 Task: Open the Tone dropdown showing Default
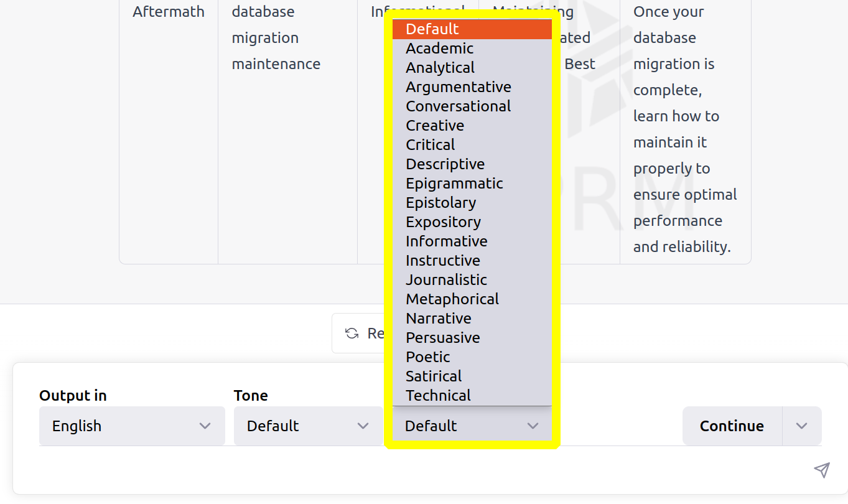(x=308, y=426)
